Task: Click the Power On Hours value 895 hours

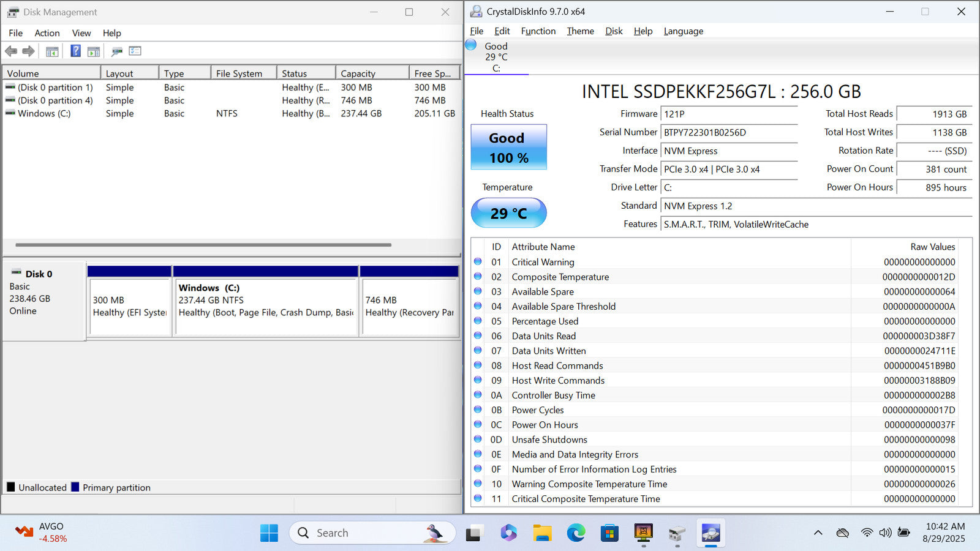Action: 934,187
